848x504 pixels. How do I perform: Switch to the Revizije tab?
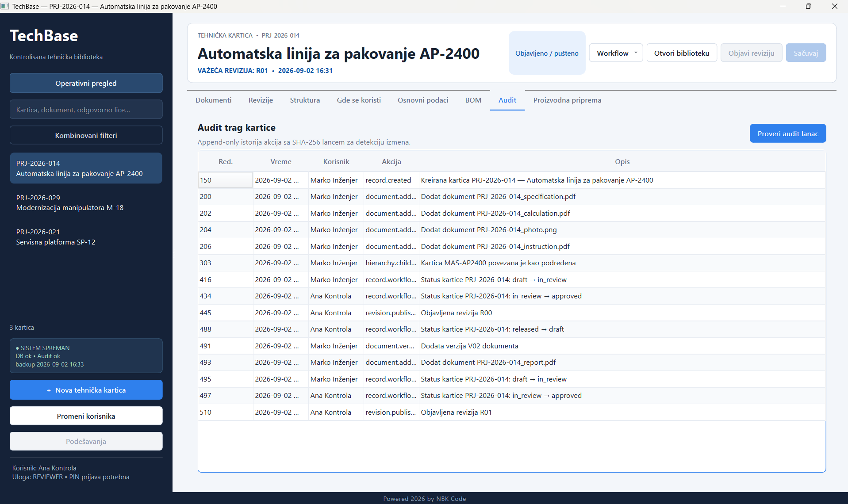click(261, 100)
